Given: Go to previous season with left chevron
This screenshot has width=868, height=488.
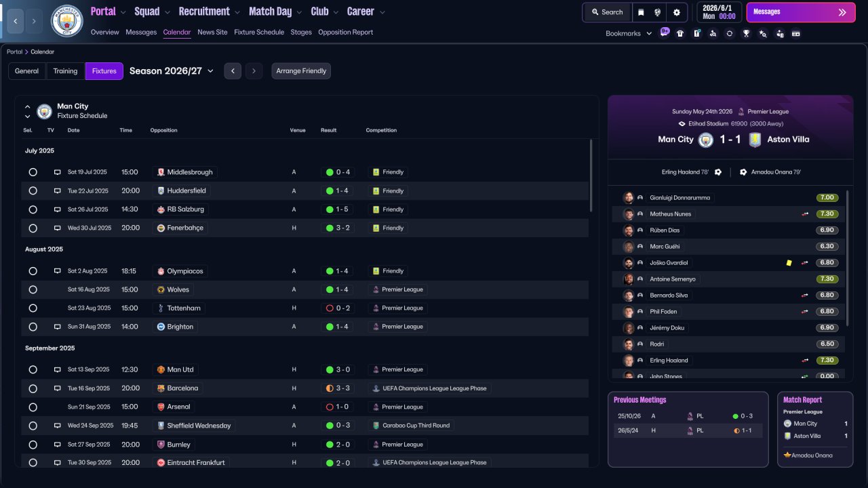Looking at the screenshot, I should [233, 71].
